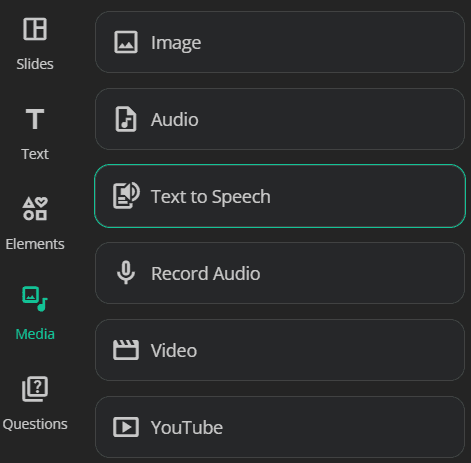Click the play icon beside YouTube
Image resolution: width=471 pixels, height=463 pixels.
(126, 427)
